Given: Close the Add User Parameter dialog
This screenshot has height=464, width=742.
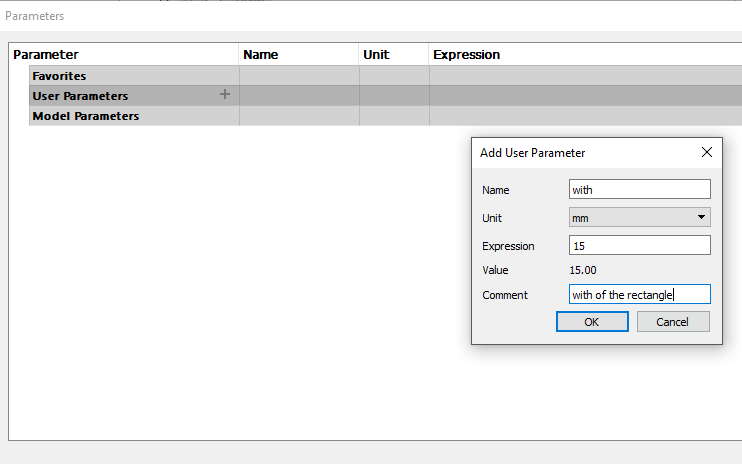Looking at the screenshot, I should 707,152.
